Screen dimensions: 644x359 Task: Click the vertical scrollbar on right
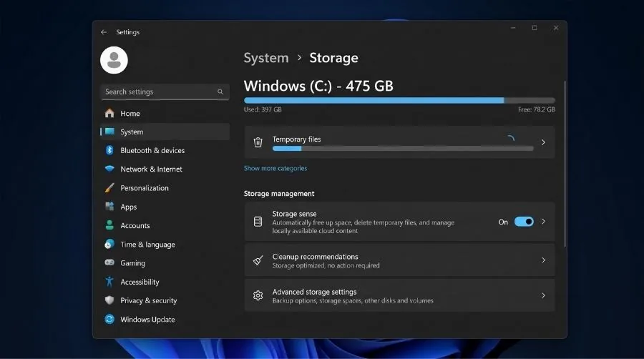pos(565,164)
